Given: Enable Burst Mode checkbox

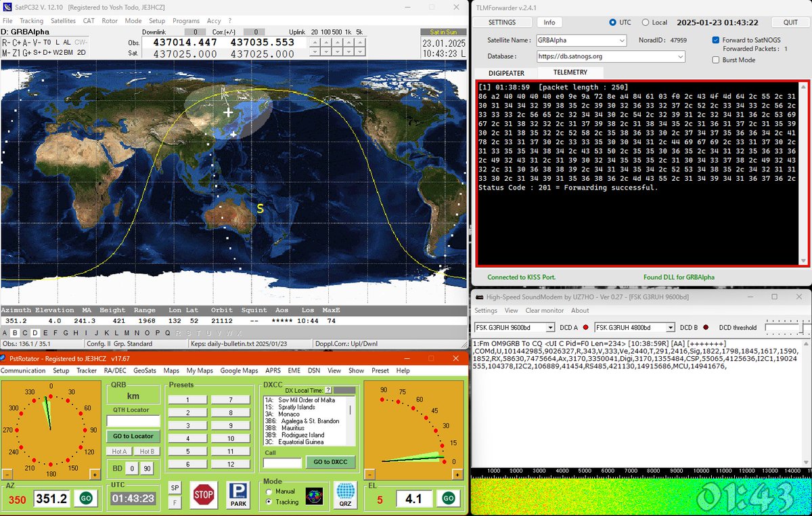Looking at the screenshot, I should [x=716, y=60].
